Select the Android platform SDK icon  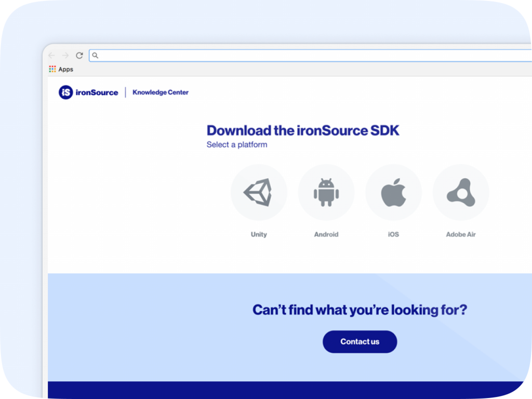326,192
